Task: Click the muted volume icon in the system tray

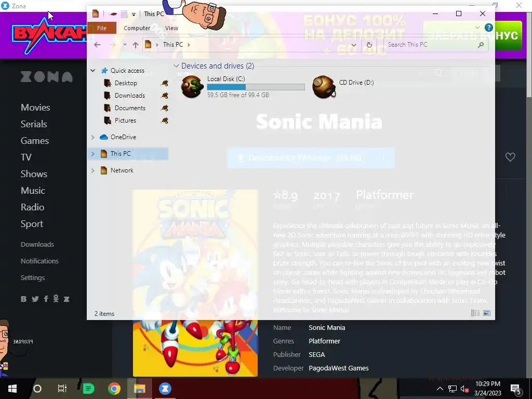Action: click(464, 389)
